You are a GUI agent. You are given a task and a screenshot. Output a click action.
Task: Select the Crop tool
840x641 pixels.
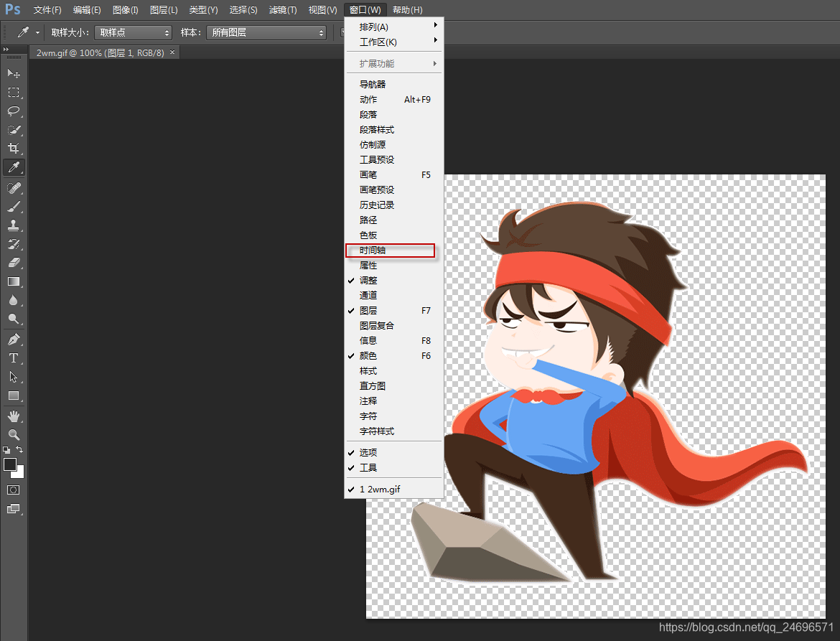tap(14, 149)
